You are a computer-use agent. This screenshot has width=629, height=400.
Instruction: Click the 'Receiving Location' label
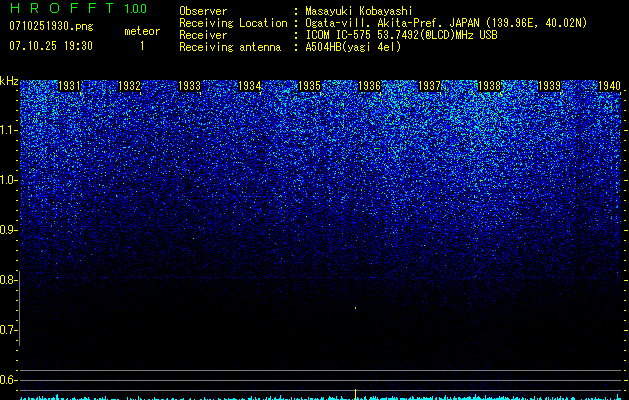click(x=233, y=23)
